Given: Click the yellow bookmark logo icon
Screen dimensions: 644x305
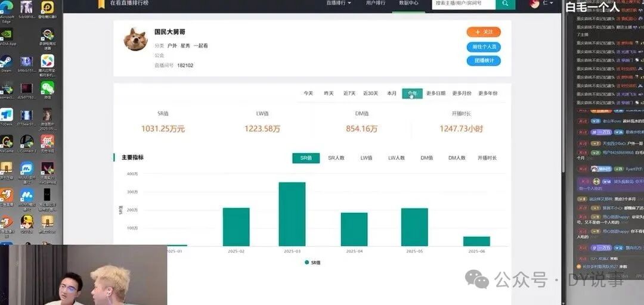Looking at the screenshot, I should pos(101,4).
